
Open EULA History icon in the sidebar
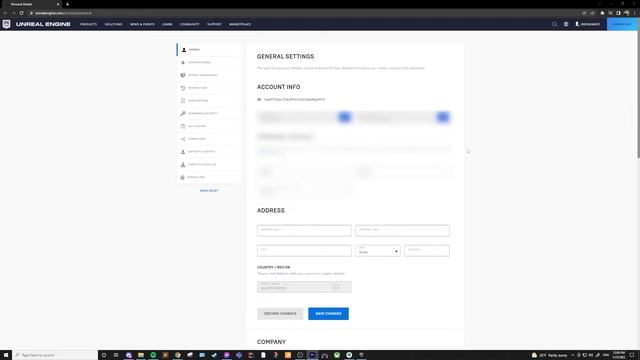click(x=183, y=126)
